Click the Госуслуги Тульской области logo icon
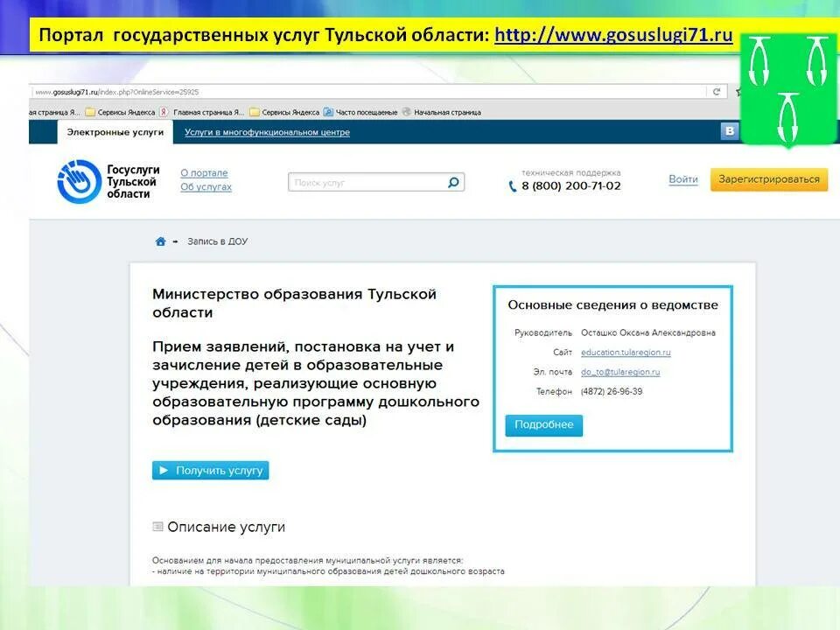 pyautogui.click(x=79, y=179)
